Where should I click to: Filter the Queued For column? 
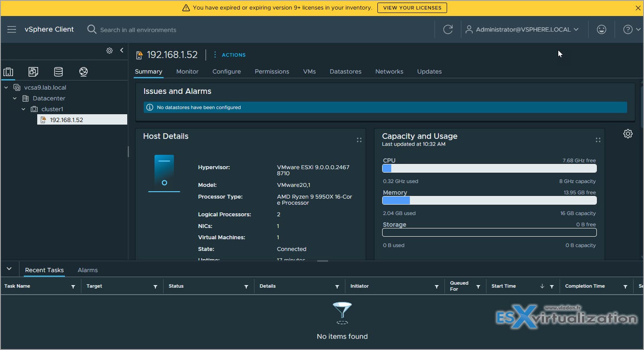[x=478, y=286]
